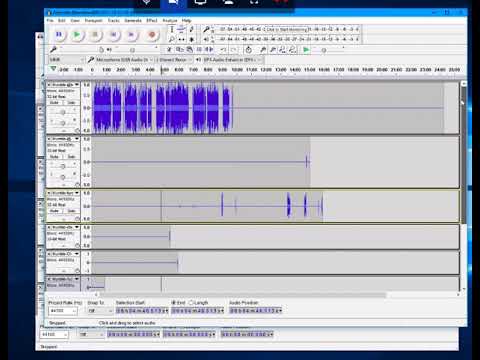
Task: Open the recording channels dropdown
Action: [x=174, y=60]
